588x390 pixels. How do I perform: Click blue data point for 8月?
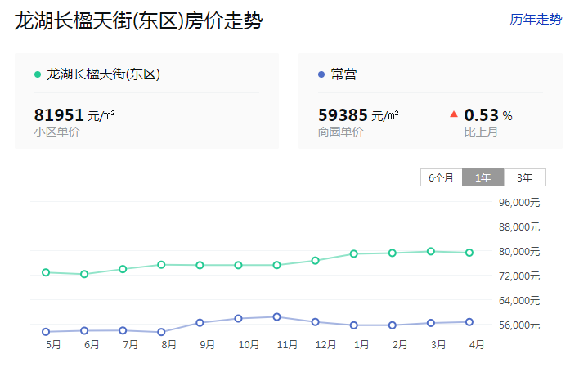point(161,332)
